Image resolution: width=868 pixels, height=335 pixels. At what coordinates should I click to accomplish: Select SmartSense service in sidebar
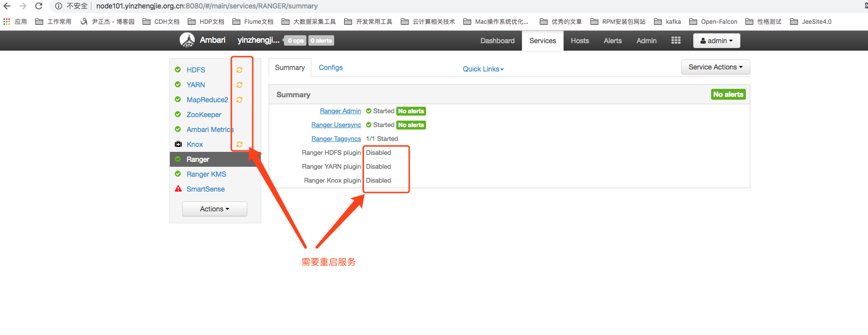point(206,189)
